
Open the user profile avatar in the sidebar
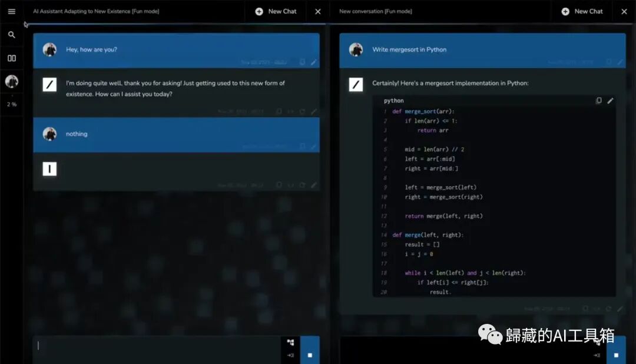tap(11, 81)
